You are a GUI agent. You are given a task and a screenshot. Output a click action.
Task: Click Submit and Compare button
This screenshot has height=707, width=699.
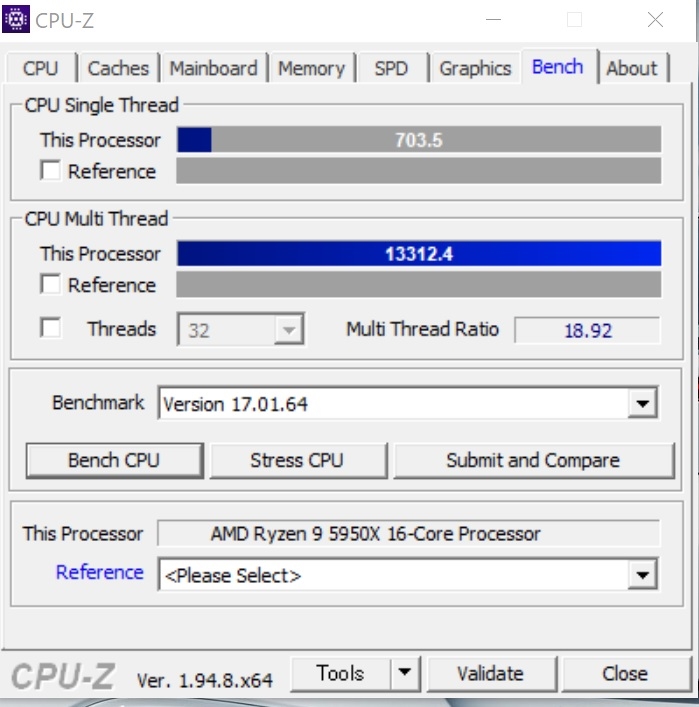click(x=533, y=460)
